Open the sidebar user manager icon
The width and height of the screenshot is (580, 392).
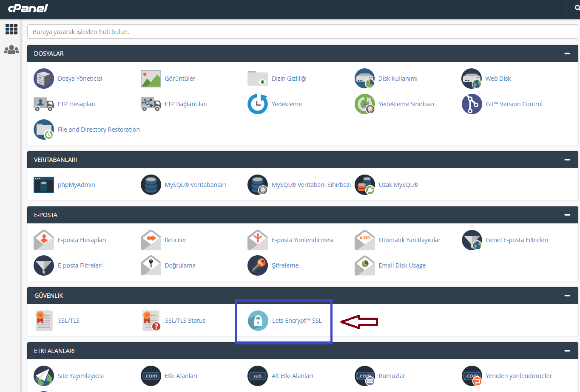click(x=11, y=50)
